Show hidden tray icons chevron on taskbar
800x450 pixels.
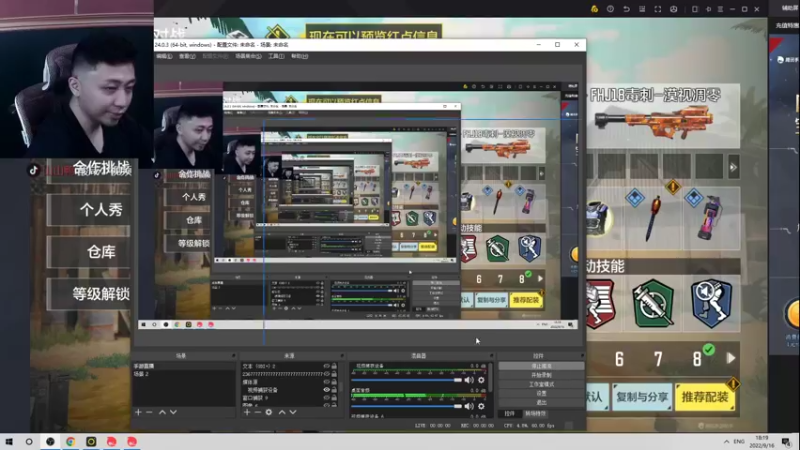pyautogui.click(x=727, y=441)
